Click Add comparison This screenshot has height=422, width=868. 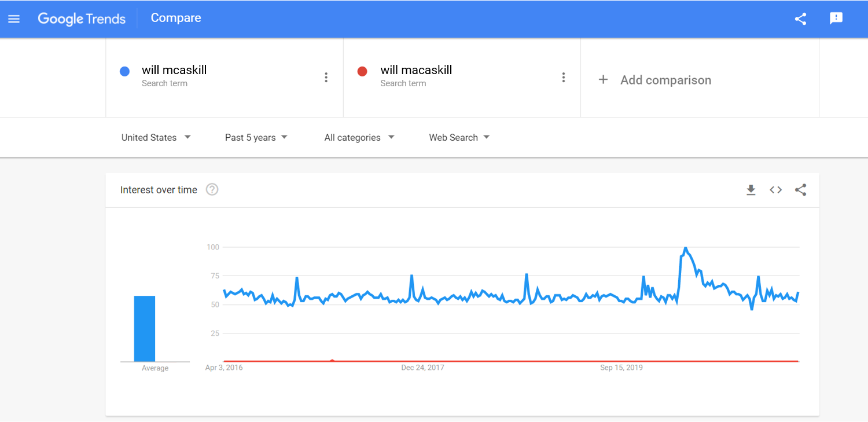(x=654, y=80)
